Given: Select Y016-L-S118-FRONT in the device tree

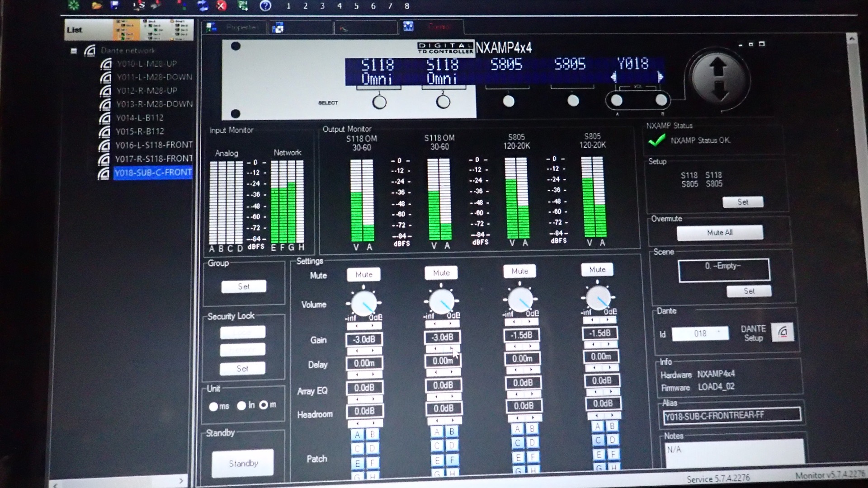Looking at the screenshot, I should 153,145.
